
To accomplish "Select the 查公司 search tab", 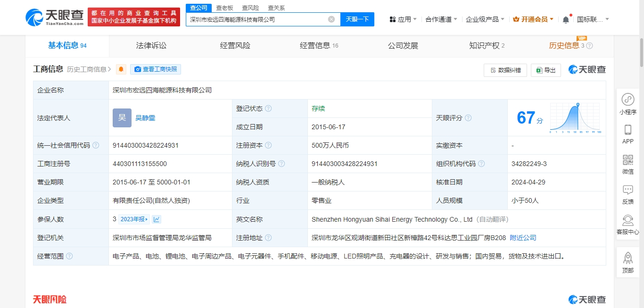I will pos(198,8).
